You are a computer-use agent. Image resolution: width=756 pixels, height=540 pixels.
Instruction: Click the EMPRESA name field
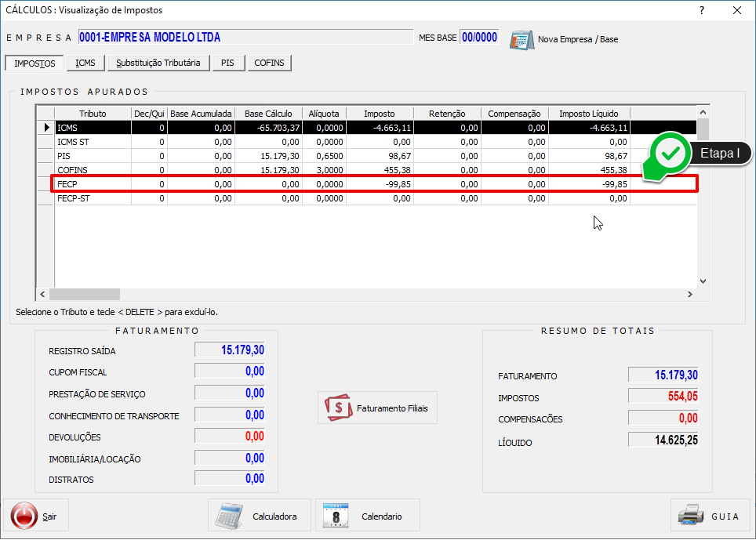pos(245,38)
